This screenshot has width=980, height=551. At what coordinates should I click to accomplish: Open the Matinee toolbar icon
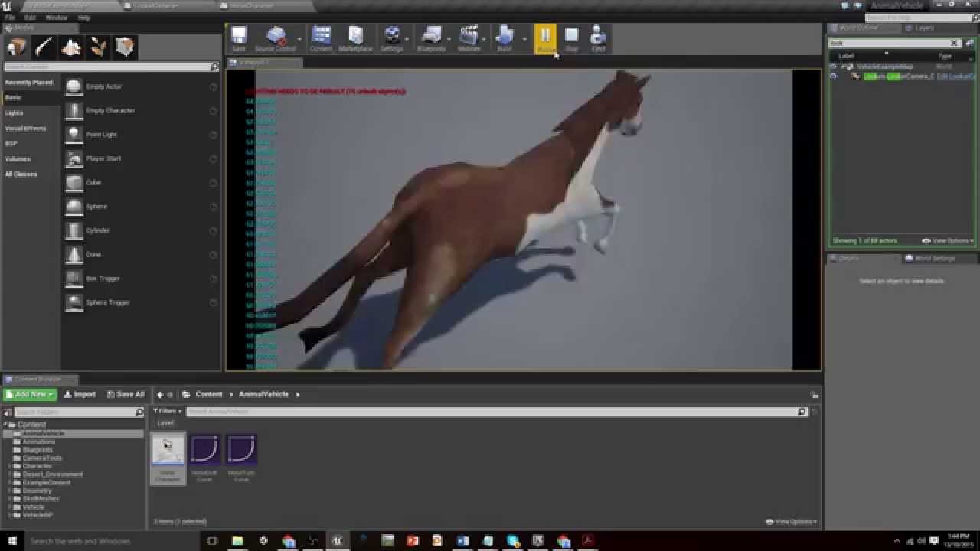469,38
